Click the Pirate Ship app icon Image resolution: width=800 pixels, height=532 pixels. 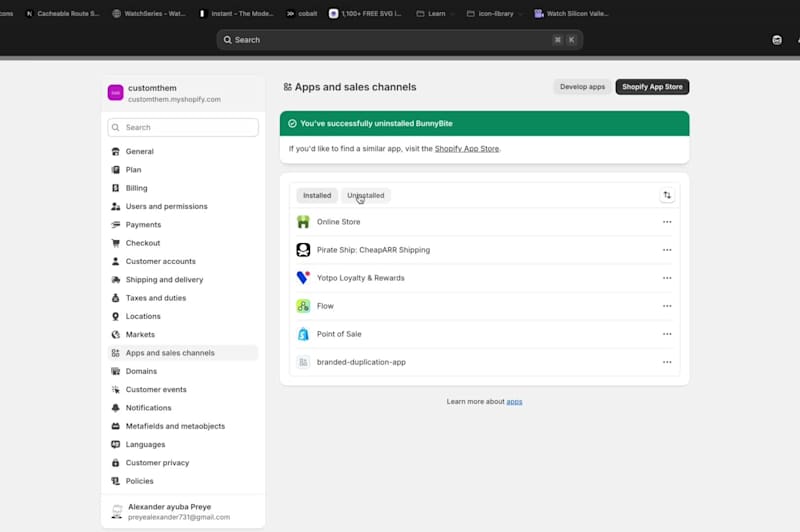pos(303,250)
